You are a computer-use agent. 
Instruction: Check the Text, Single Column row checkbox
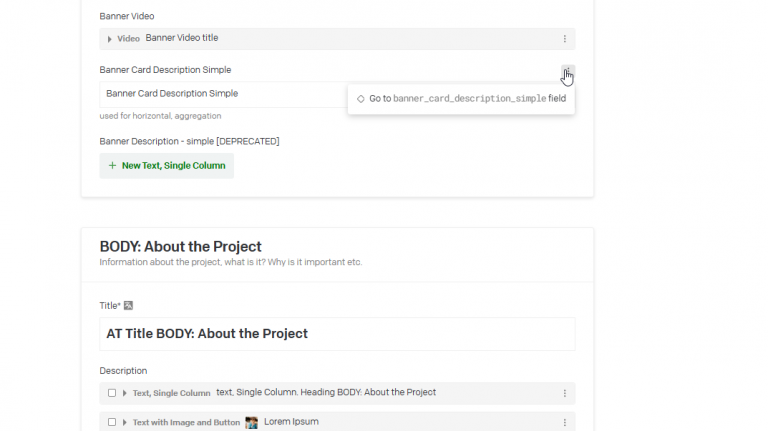(x=112, y=393)
